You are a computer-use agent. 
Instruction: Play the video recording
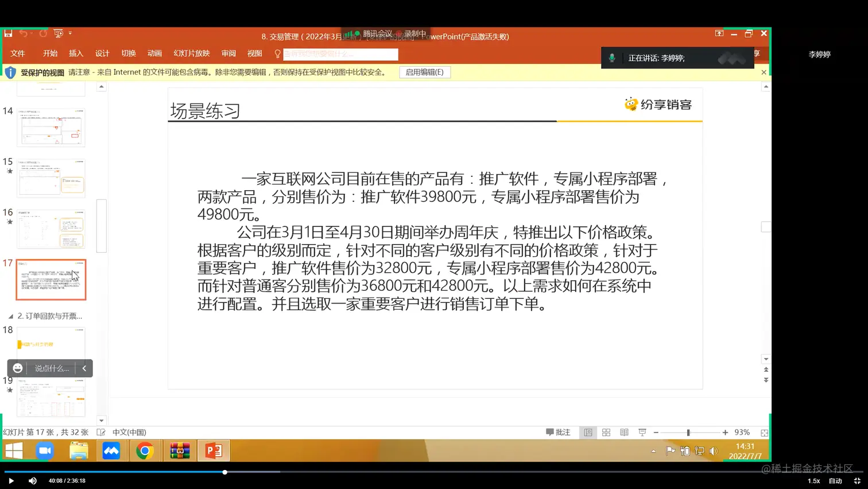click(11, 481)
